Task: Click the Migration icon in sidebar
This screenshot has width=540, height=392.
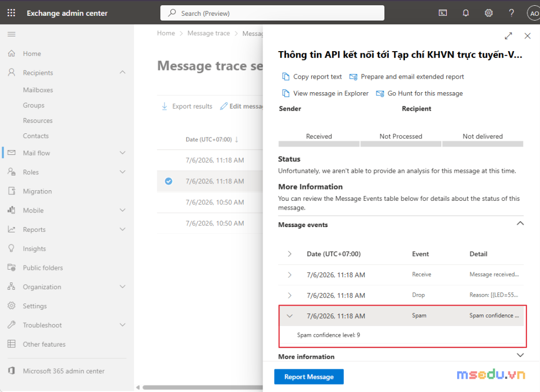Action: pos(12,191)
